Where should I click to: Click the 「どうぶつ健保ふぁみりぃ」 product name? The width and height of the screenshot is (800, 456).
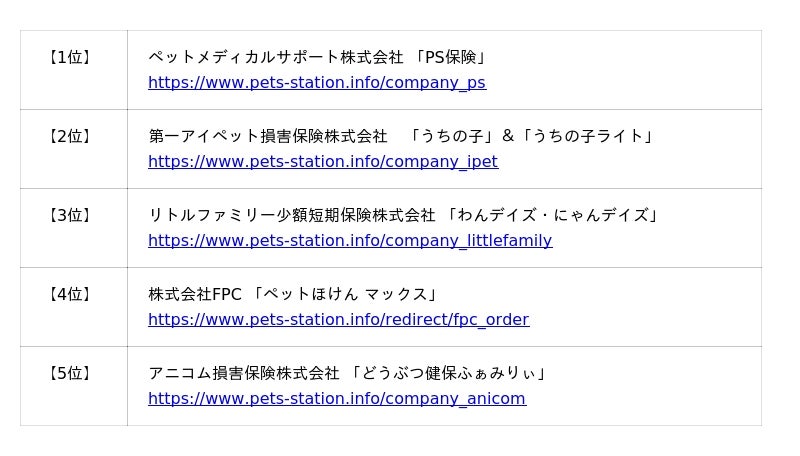point(450,373)
